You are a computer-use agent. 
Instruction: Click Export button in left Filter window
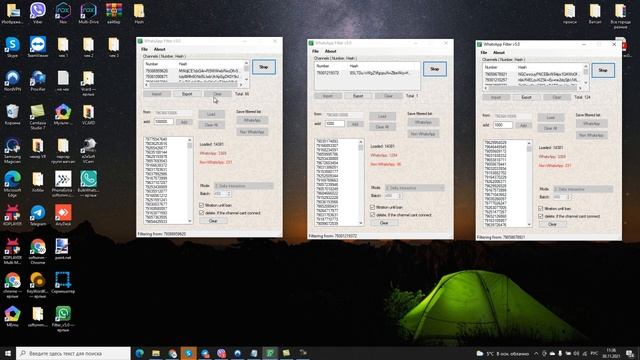(x=187, y=94)
